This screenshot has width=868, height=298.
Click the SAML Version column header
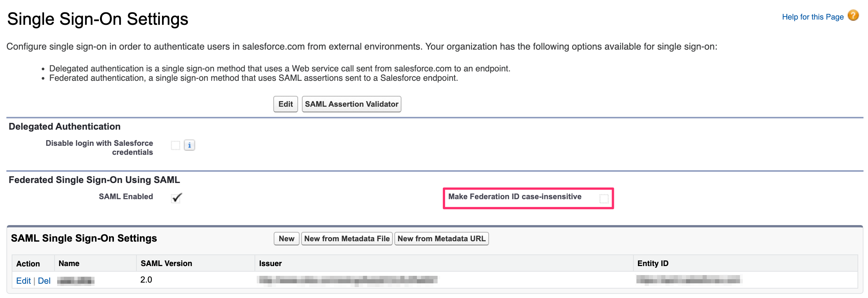pyautogui.click(x=166, y=263)
